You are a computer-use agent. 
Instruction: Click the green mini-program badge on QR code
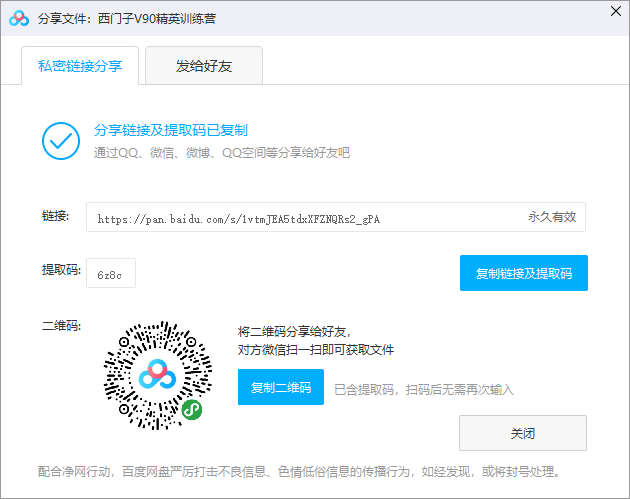[x=191, y=409]
